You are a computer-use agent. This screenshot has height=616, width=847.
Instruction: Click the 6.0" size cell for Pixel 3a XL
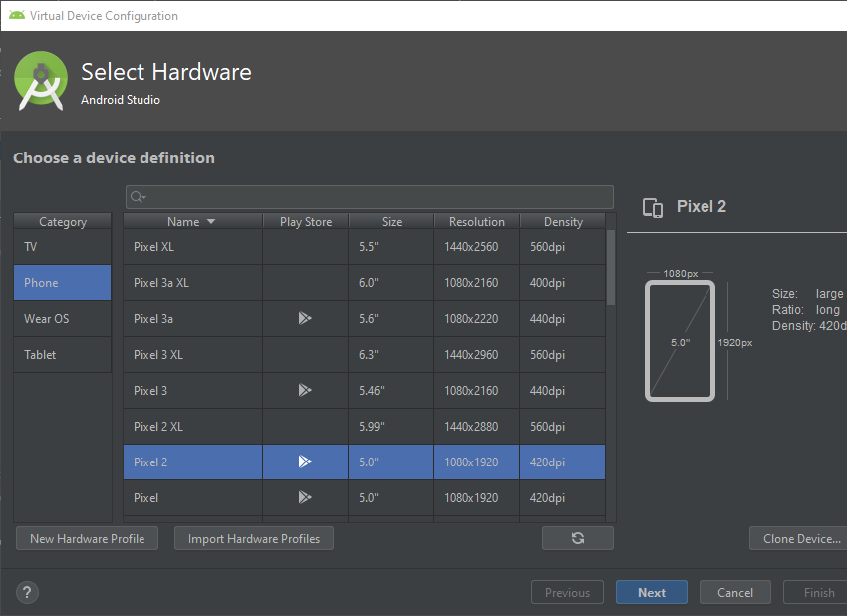click(x=392, y=283)
